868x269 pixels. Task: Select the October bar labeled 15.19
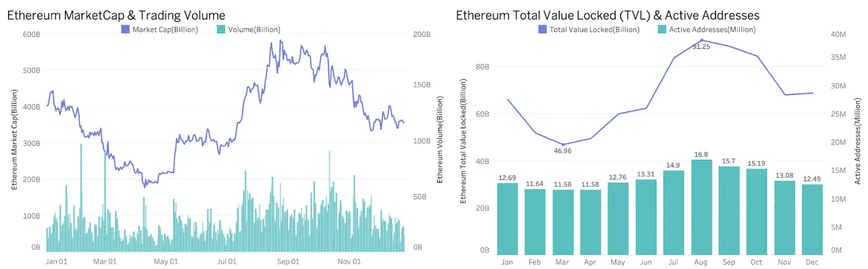(x=757, y=211)
